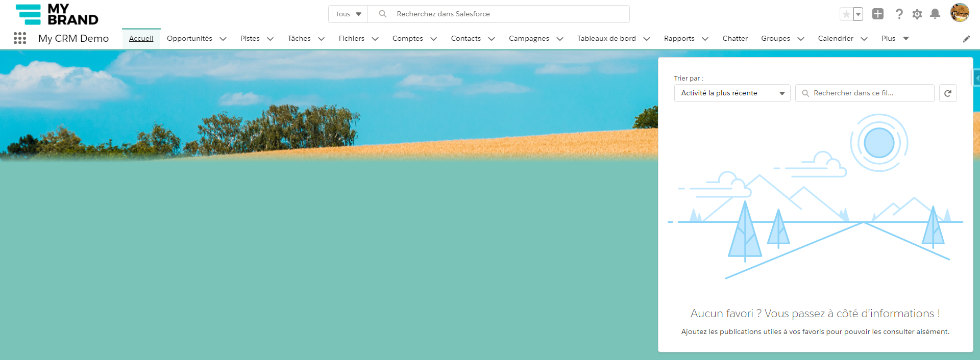
Task: Open the Contacts tab
Action: tap(465, 39)
